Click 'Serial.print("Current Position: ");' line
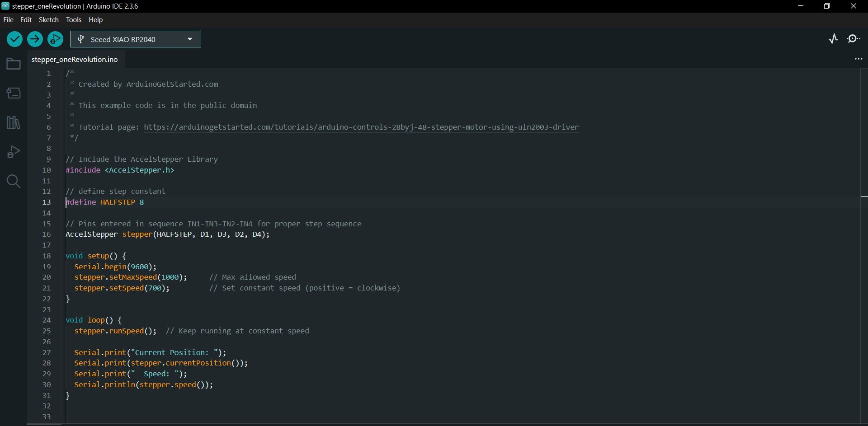The height and width of the screenshot is (426, 868). 150,352
